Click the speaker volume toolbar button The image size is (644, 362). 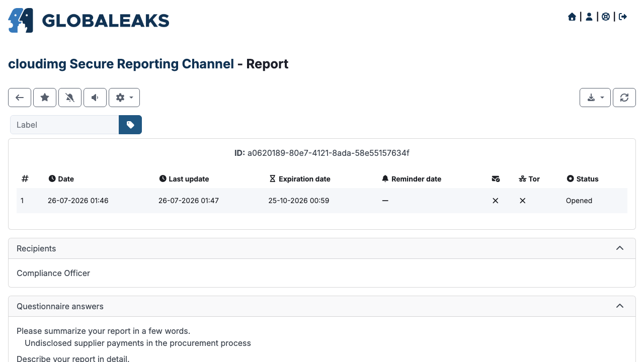(x=95, y=98)
